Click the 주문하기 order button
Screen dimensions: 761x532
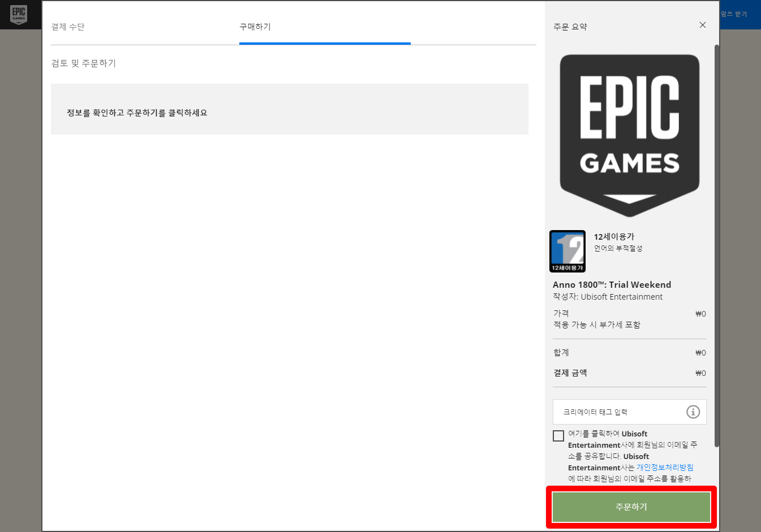pyautogui.click(x=631, y=507)
